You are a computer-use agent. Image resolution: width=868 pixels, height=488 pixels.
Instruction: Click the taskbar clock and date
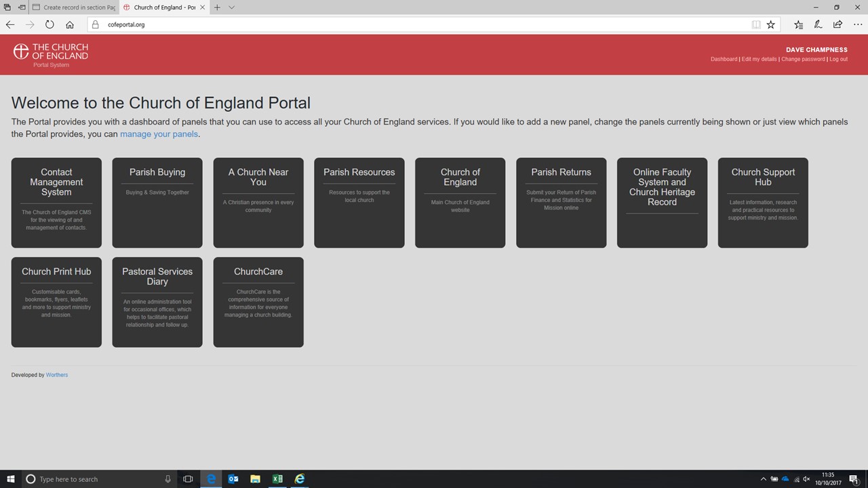point(828,479)
